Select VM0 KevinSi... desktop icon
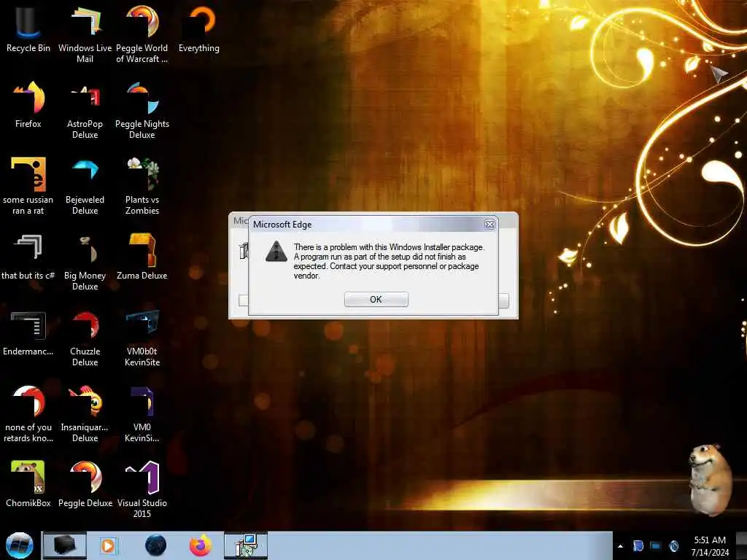The width and height of the screenshot is (747, 560). 142,413
